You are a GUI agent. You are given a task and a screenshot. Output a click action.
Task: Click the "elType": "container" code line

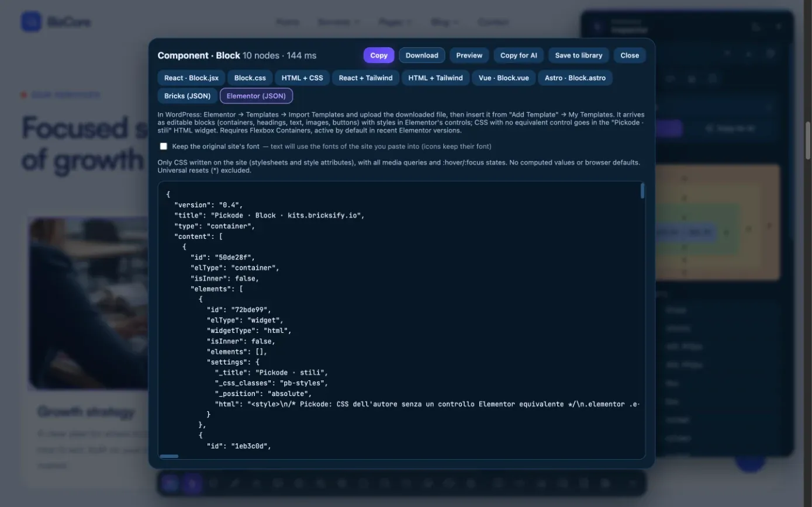tap(235, 268)
